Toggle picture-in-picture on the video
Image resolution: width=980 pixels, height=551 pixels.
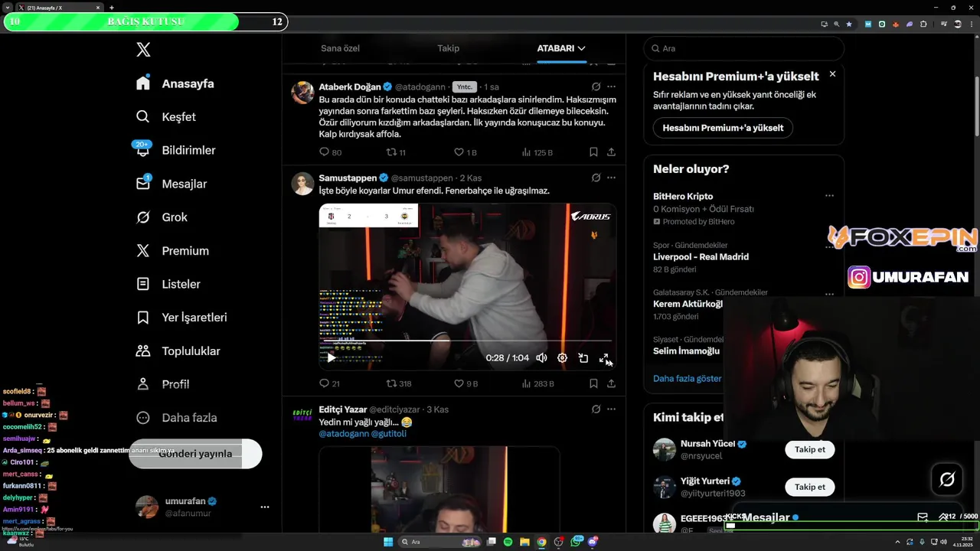(x=583, y=357)
